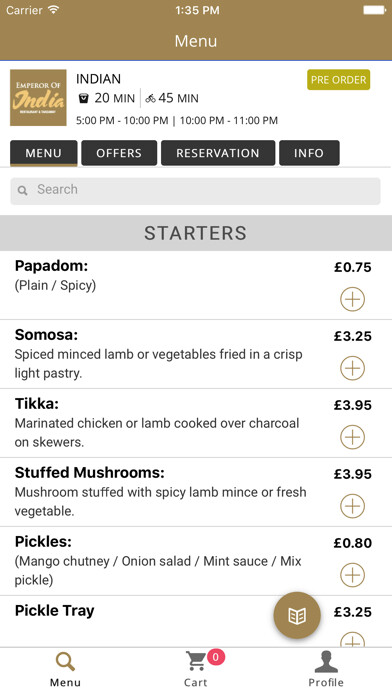Add Papadom with the plus icon
Screen dimensions: 392x696
click(x=352, y=299)
